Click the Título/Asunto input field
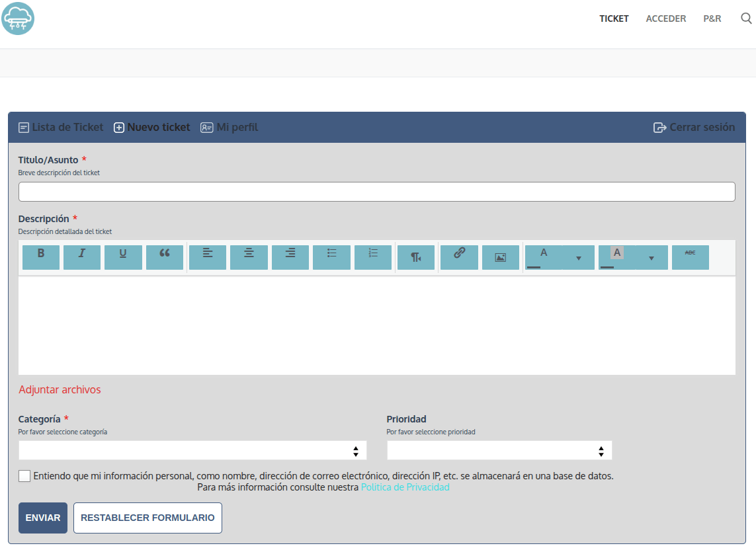The image size is (756, 554). [376, 192]
